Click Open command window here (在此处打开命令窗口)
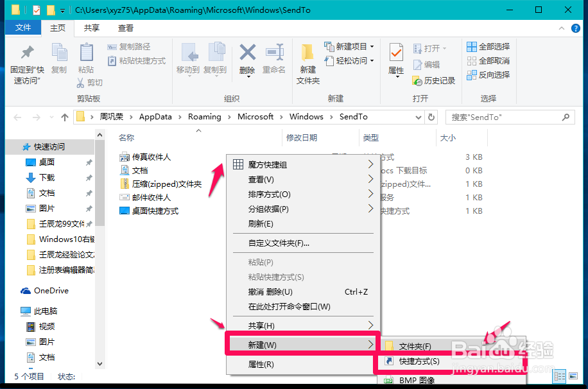588x389 pixels. click(x=303, y=306)
